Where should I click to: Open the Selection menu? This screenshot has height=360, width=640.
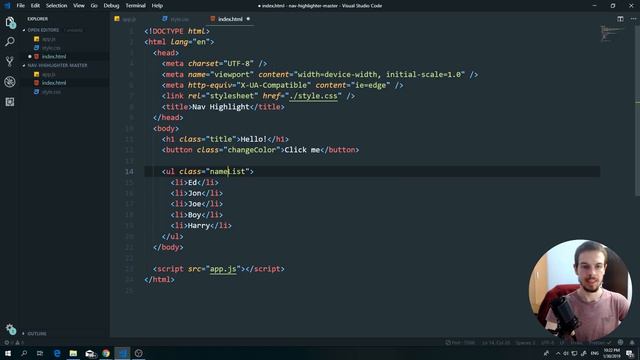coord(56,6)
